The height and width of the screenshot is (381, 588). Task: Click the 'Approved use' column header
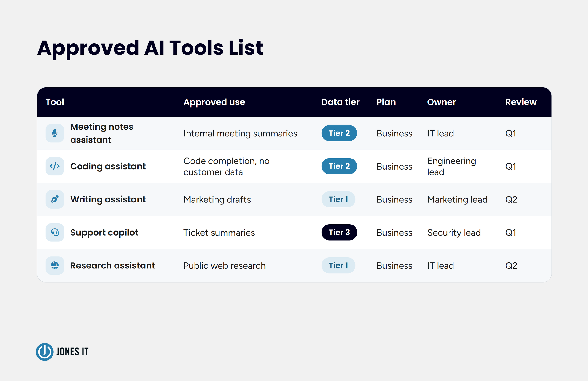(x=214, y=102)
